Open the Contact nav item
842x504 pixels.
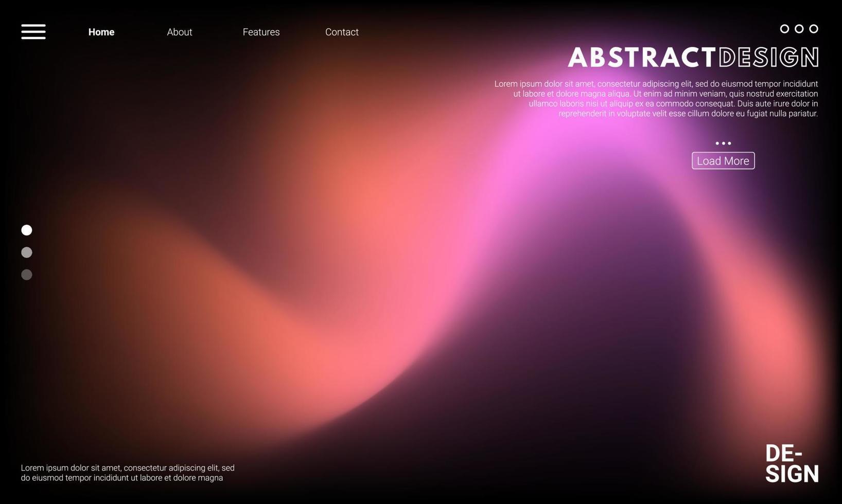(x=342, y=32)
